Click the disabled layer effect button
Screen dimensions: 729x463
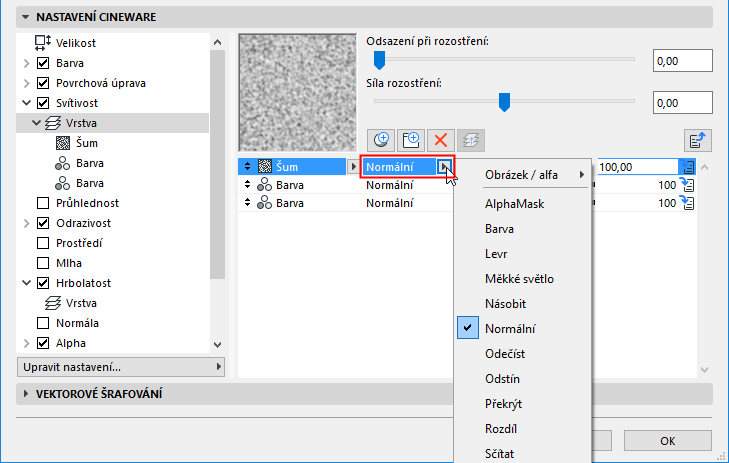tap(471, 140)
